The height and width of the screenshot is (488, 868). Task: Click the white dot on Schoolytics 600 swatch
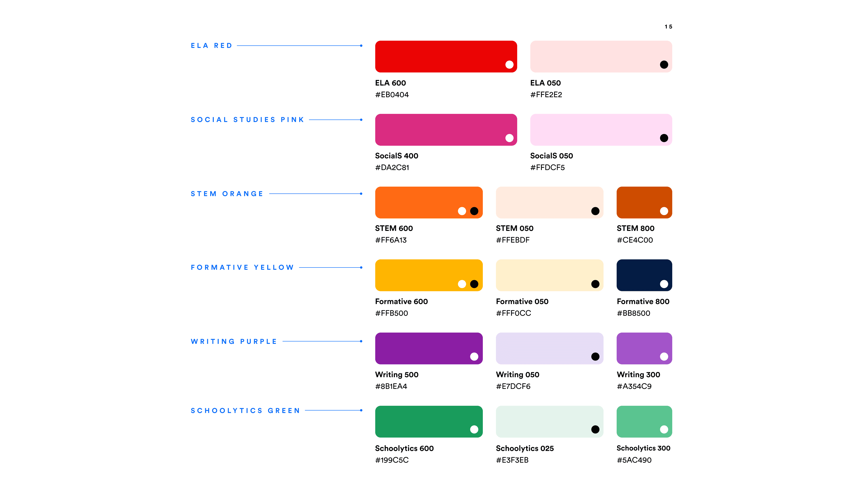pos(474,429)
